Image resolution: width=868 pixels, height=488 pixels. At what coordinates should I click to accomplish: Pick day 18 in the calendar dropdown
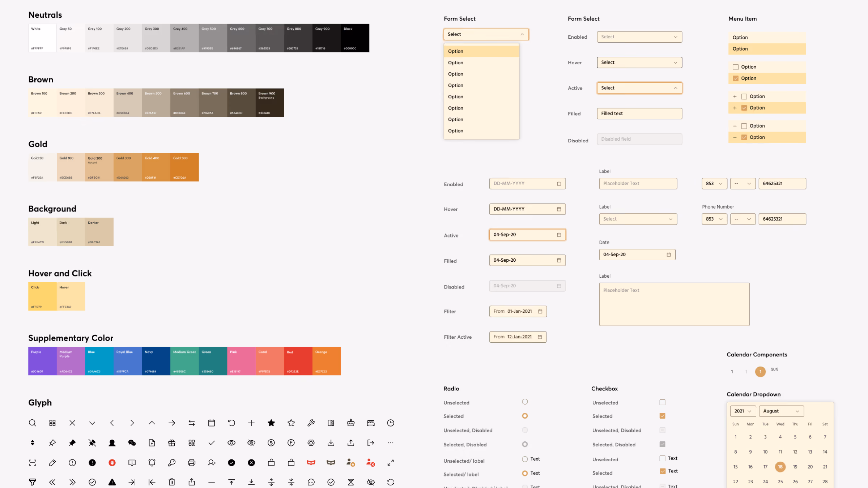pos(780,467)
